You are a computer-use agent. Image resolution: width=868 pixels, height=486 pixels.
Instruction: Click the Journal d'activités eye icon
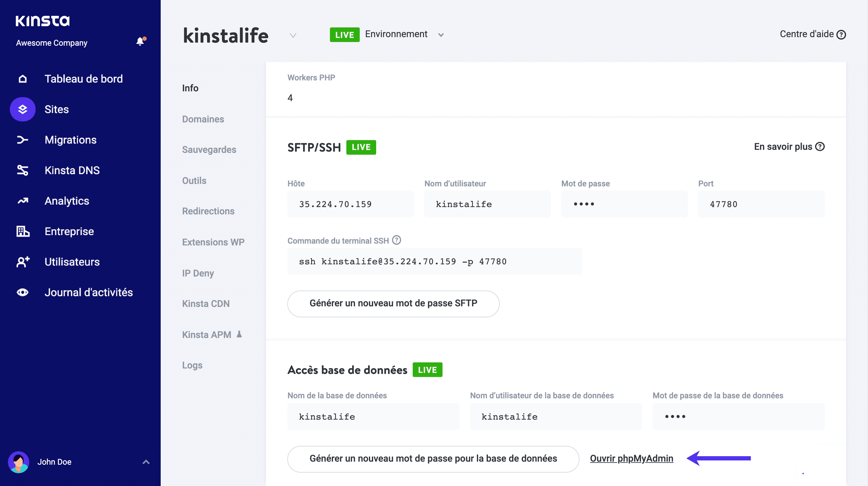[x=23, y=292]
